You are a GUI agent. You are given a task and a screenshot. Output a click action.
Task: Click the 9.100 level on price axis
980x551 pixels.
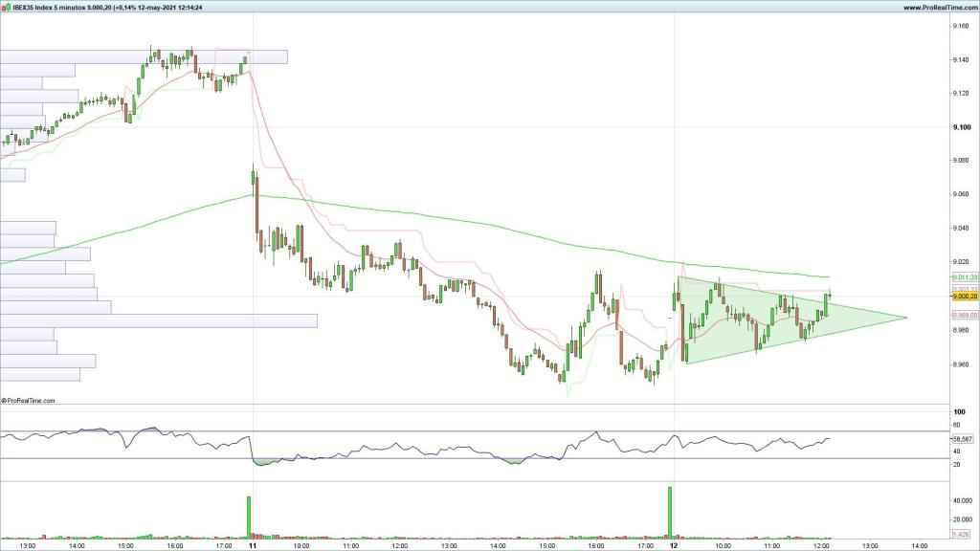pyautogui.click(x=962, y=127)
